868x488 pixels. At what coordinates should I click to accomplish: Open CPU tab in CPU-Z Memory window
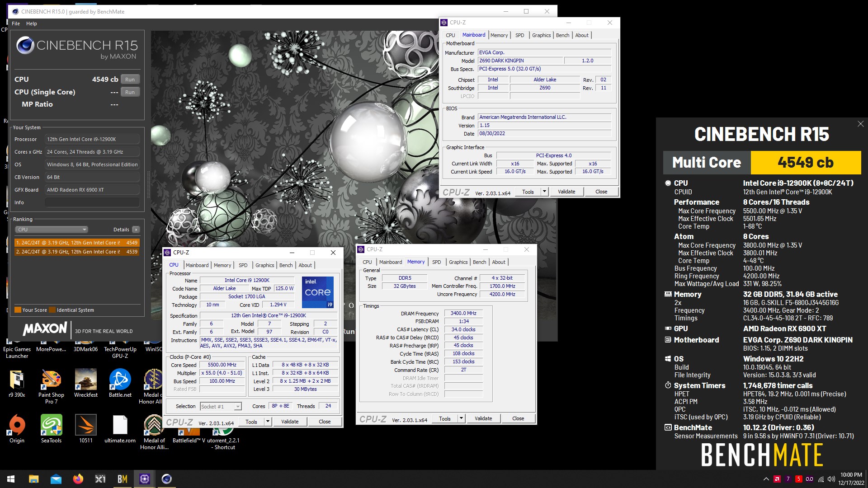367,262
